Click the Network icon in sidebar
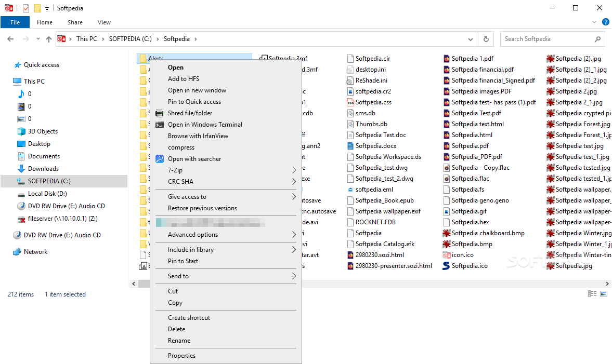The image size is (612, 364). point(17,252)
